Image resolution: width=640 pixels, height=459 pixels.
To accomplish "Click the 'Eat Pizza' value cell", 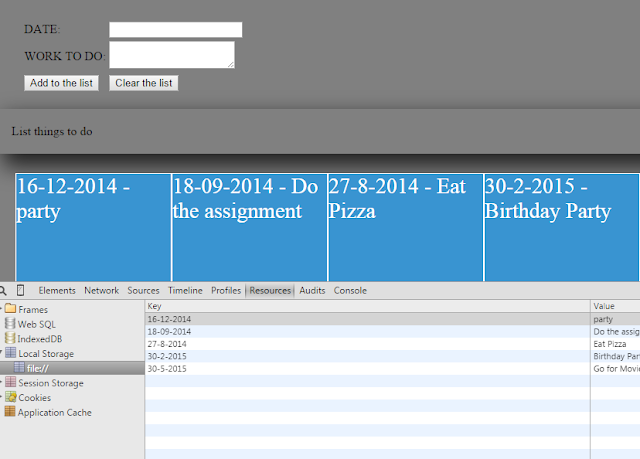I will pos(615,344).
